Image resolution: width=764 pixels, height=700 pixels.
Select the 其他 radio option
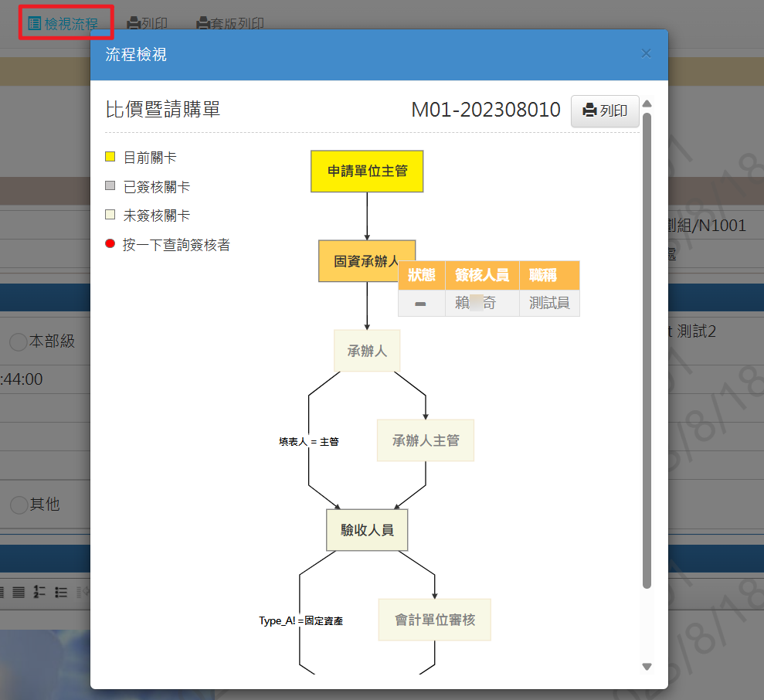(x=18, y=505)
